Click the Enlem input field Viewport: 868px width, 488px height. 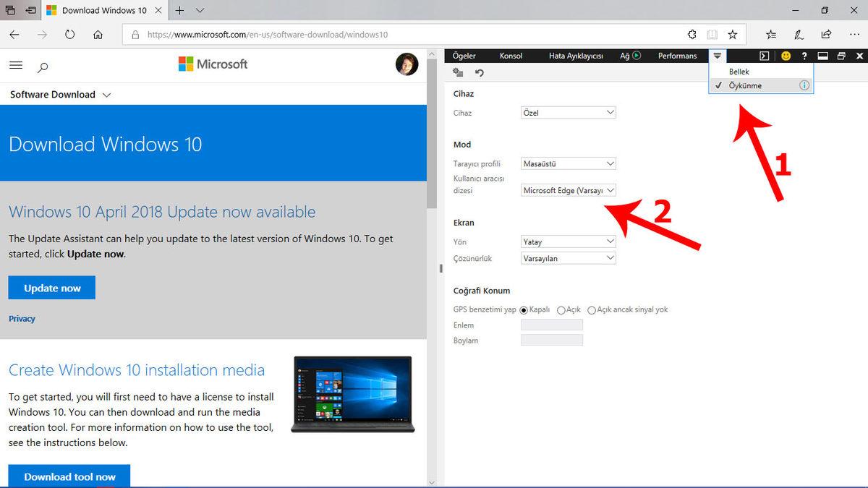tap(551, 325)
